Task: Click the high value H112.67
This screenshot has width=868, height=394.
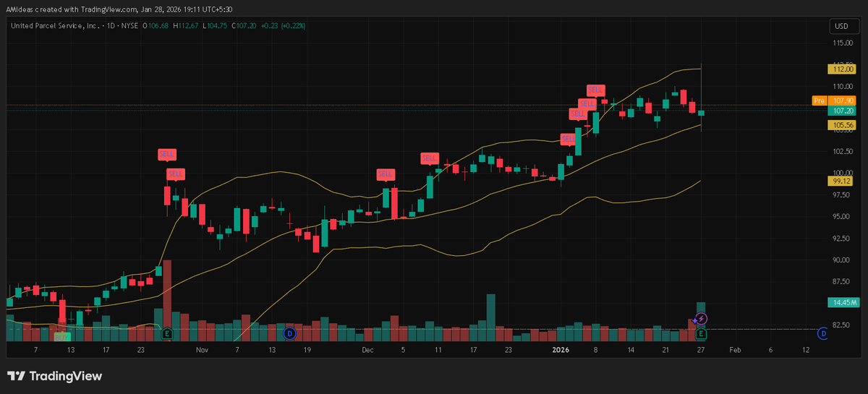Action: (x=185, y=26)
